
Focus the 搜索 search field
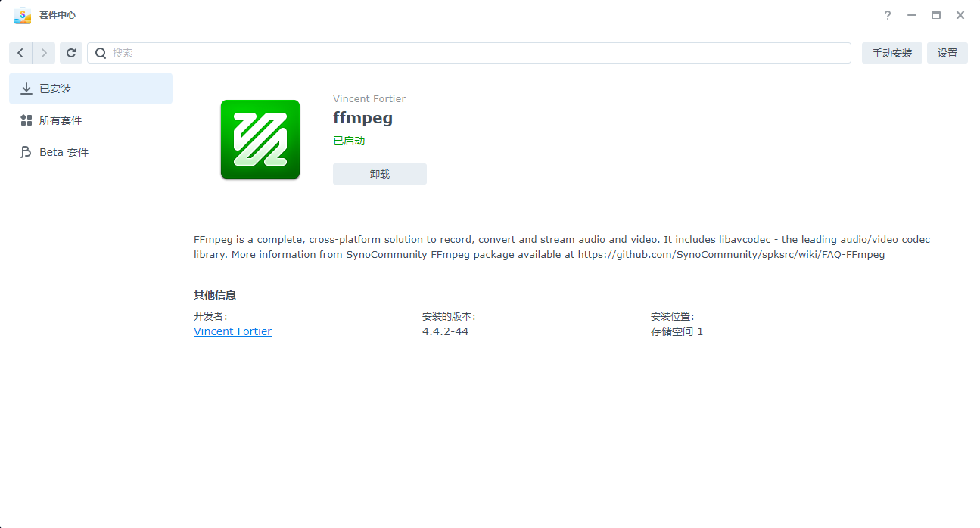pyautogui.click(x=469, y=53)
